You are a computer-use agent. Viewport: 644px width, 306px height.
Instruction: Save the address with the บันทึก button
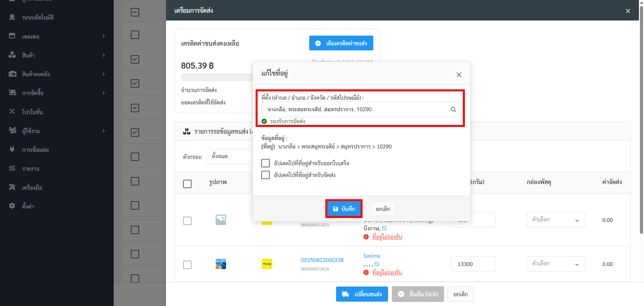344,209
